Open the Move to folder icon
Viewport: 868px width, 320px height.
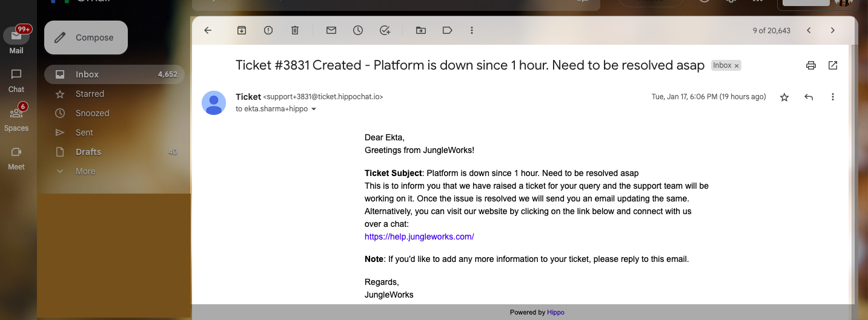pos(421,30)
